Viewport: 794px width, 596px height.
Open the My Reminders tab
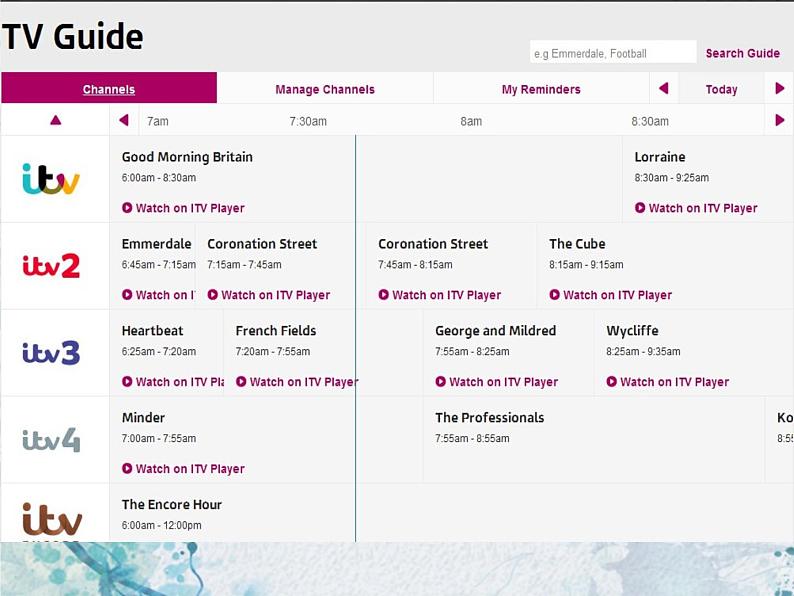541,90
